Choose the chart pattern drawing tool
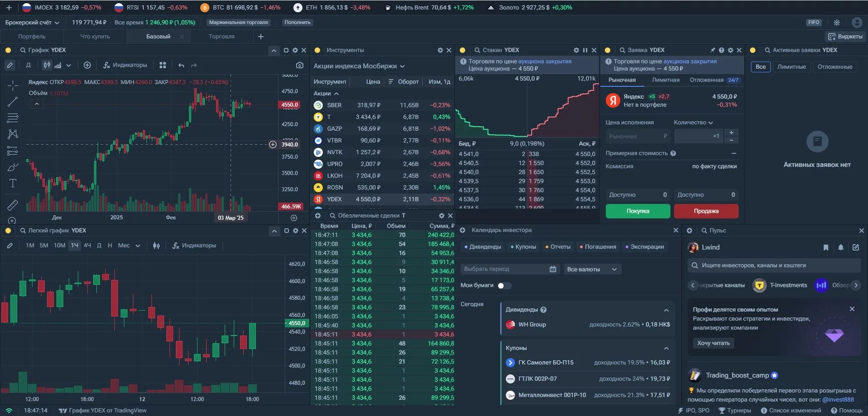 click(x=13, y=134)
